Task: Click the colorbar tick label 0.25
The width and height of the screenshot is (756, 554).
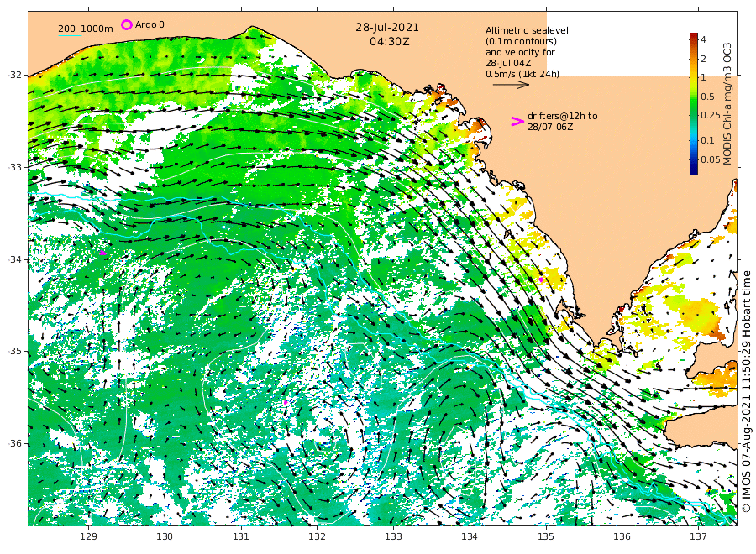Action: tap(710, 115)
